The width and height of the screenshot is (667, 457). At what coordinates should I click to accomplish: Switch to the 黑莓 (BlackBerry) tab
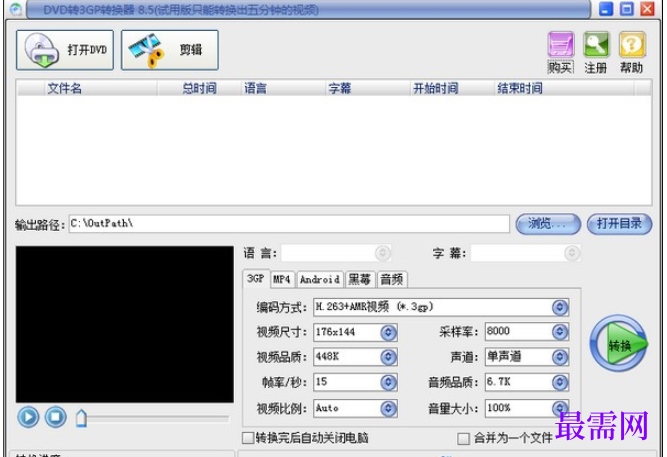[x=360, y=280]
